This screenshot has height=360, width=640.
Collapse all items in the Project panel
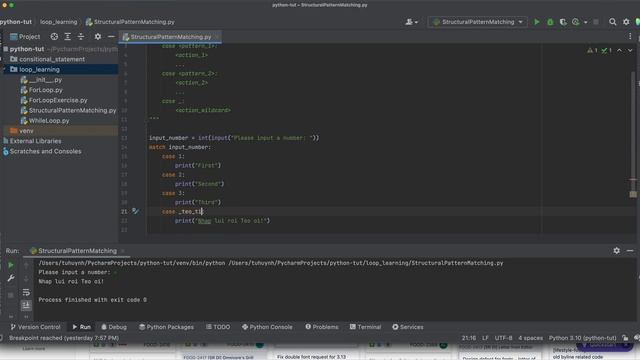pyautogui.click(x=81, y=37)
